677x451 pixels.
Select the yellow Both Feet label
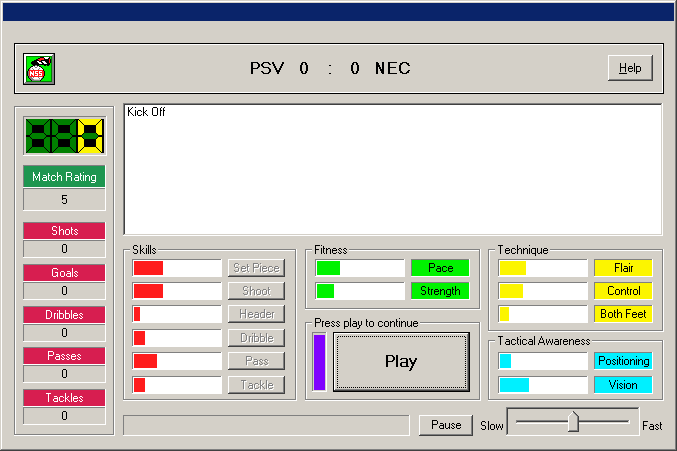tap(623, 314)
